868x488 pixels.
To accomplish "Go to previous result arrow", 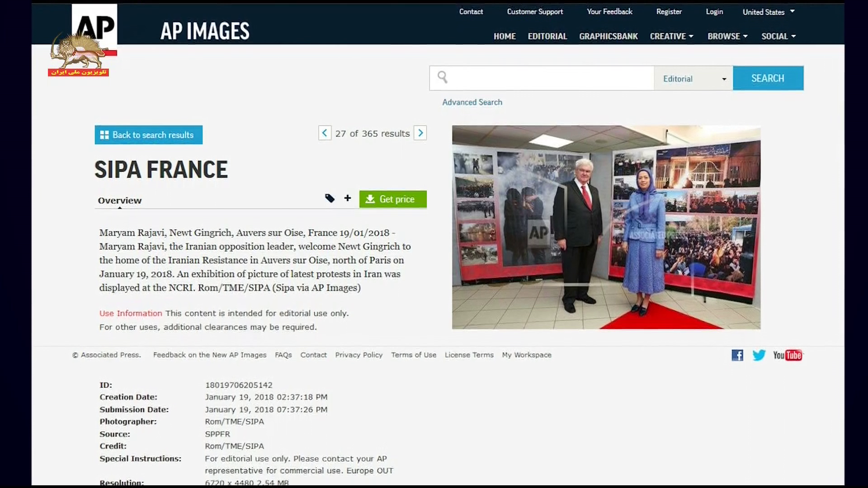I will pyautogui.click(x=325, y=133).
